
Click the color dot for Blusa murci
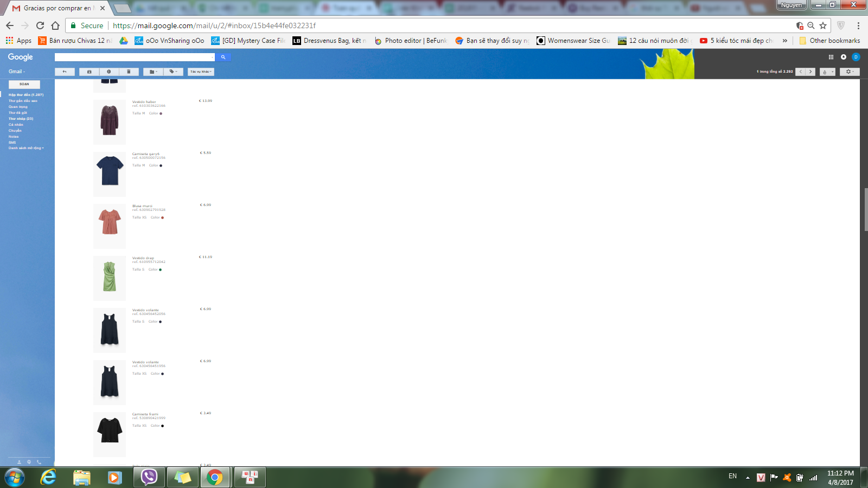click(162, 217)
